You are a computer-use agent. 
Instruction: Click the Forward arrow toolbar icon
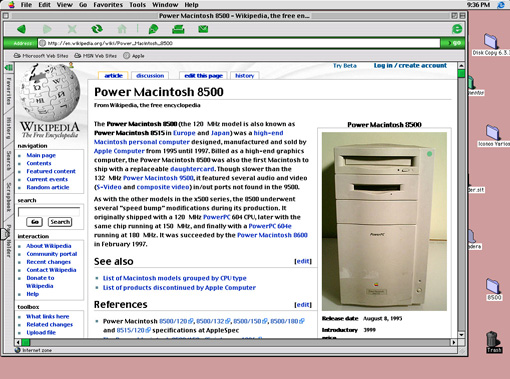coord(47,29)
